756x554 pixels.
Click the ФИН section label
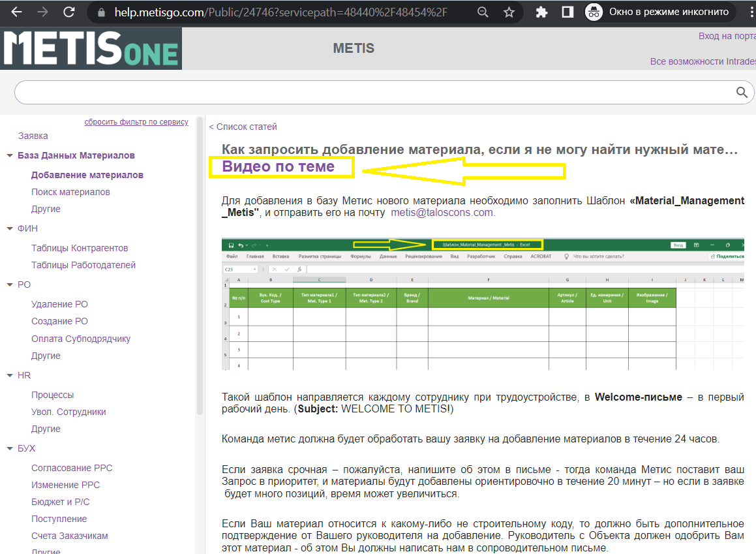(x=27, y=228)
